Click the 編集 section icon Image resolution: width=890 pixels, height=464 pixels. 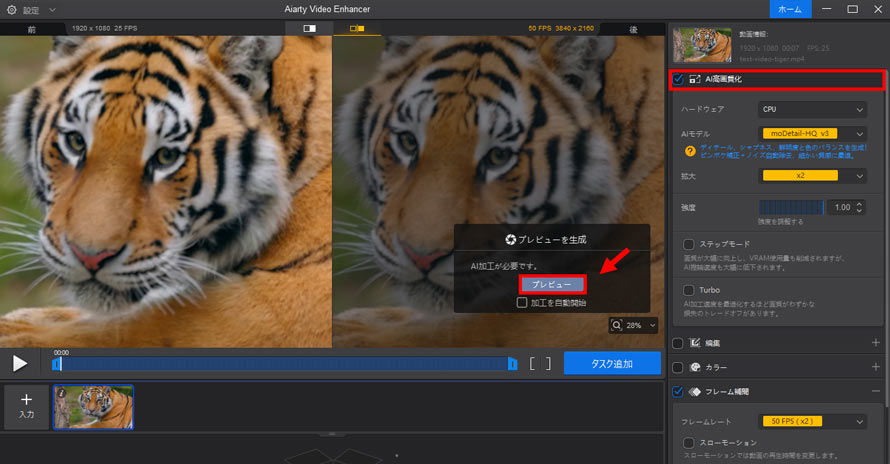point(695,342)
